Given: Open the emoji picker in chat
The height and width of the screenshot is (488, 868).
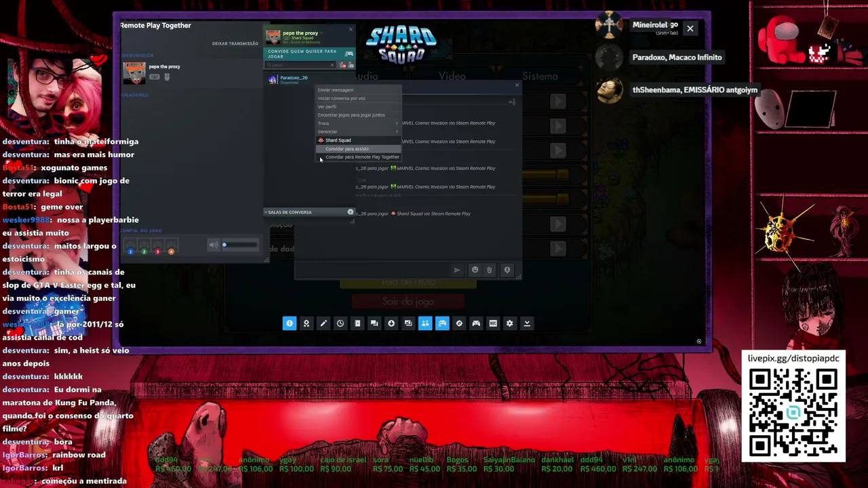Looking at the screenshot, I should 475,270.
